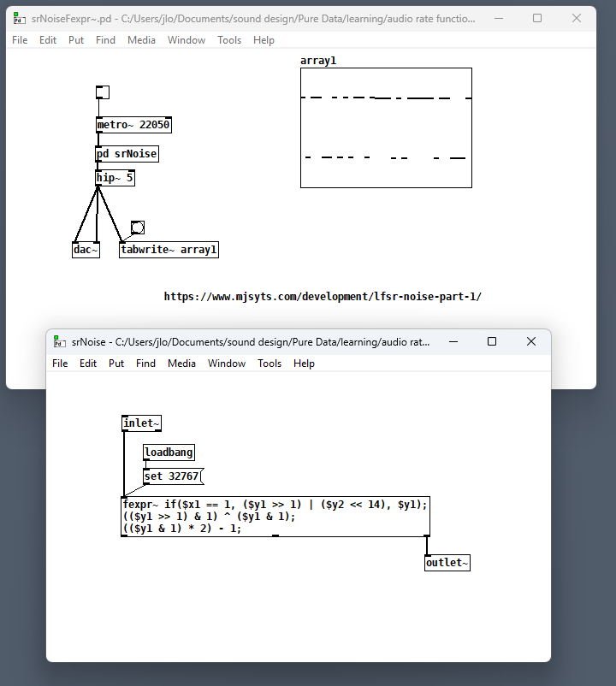Click the Pd icon in srNoise title bar
Viewport: 616px width, 686px height.
[60, 341]
